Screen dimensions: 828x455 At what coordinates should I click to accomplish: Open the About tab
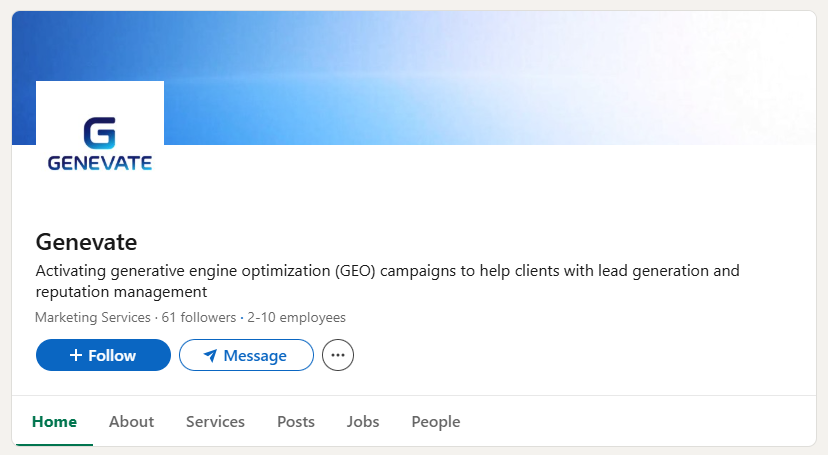pos(131,422)
